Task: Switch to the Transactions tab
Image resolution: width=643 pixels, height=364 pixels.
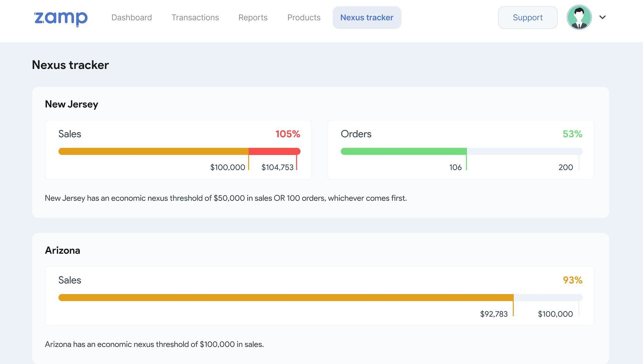Action: point(195,17)
